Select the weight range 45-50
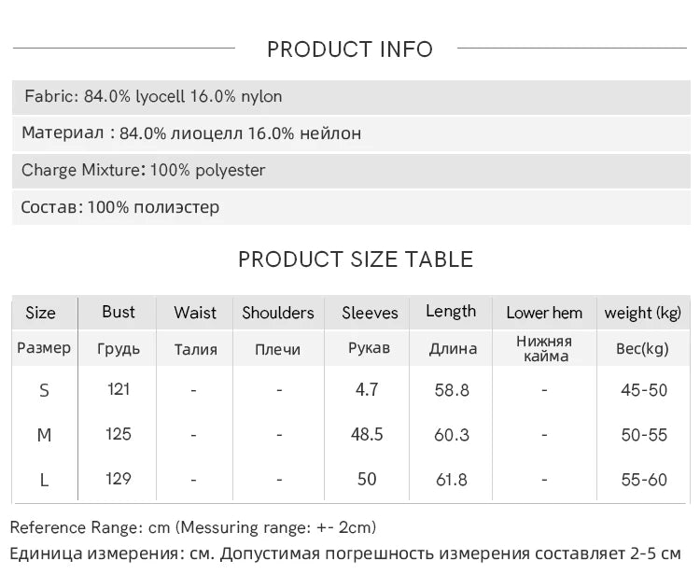Viewport: 700px width, 588px height. (x=644, y=390)
